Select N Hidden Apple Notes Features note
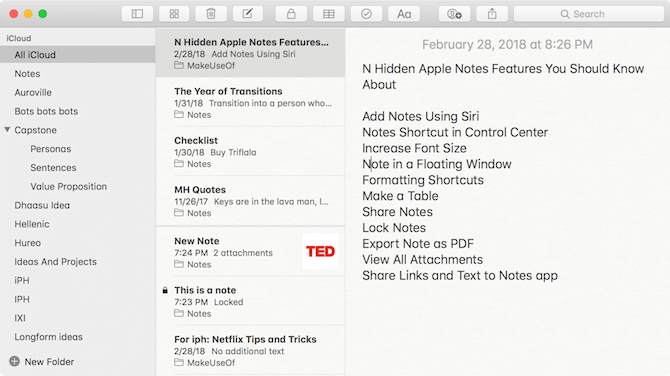Screen dimensions: 670x376 tap(250, 53)
